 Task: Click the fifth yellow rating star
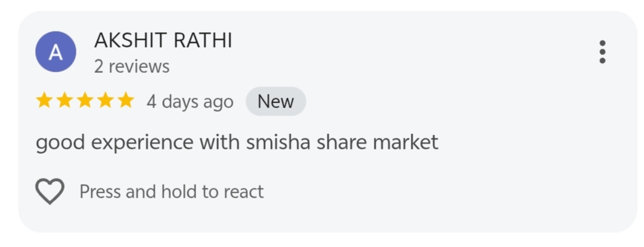[x=125, y=101]
